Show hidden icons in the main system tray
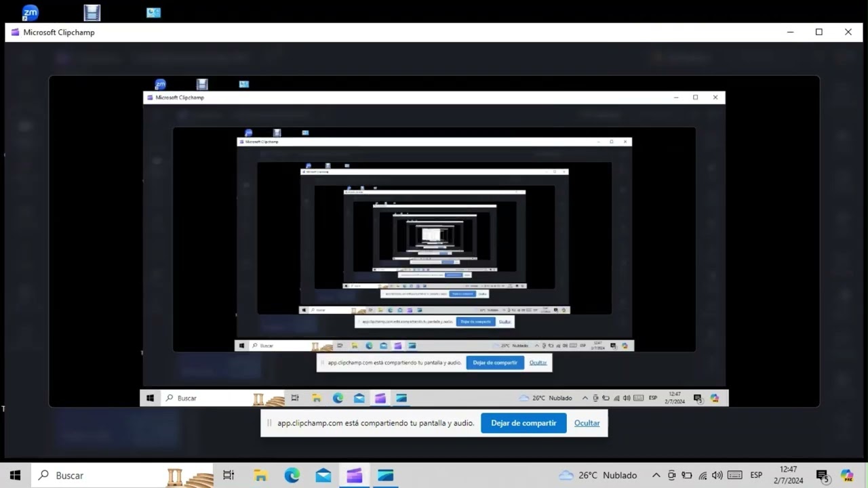The image size is (868, 488). point(656,475)
